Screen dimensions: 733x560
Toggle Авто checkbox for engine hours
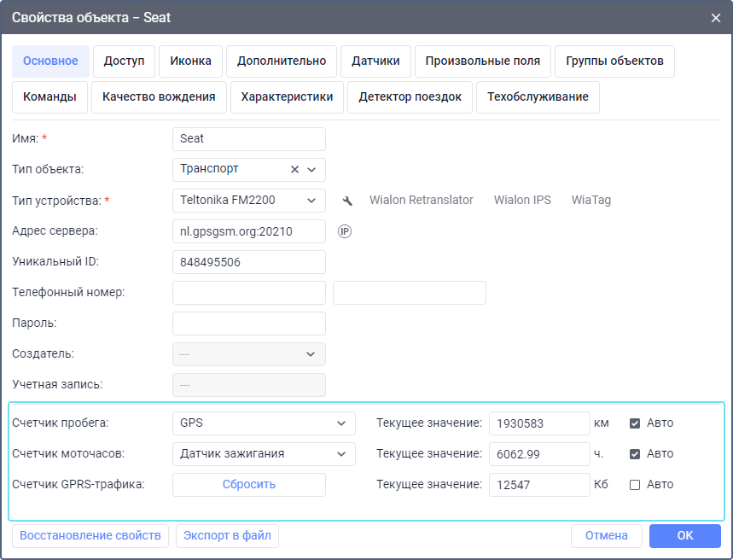pos(635,453)
